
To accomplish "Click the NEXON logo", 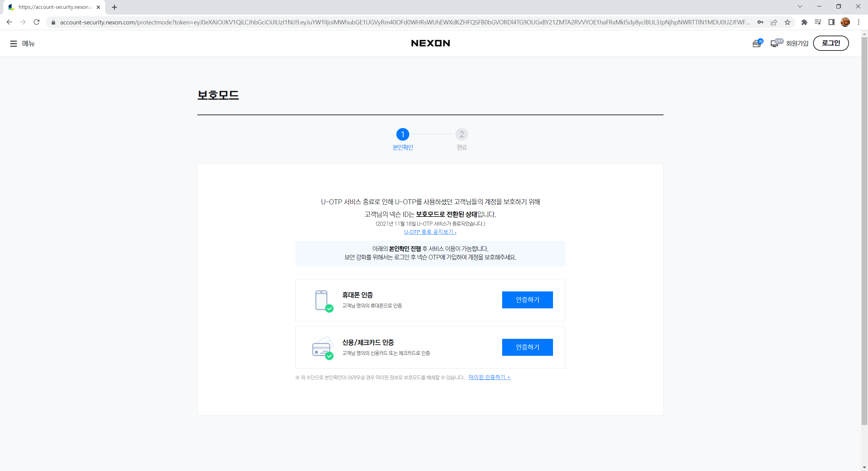I will point(430,43).
